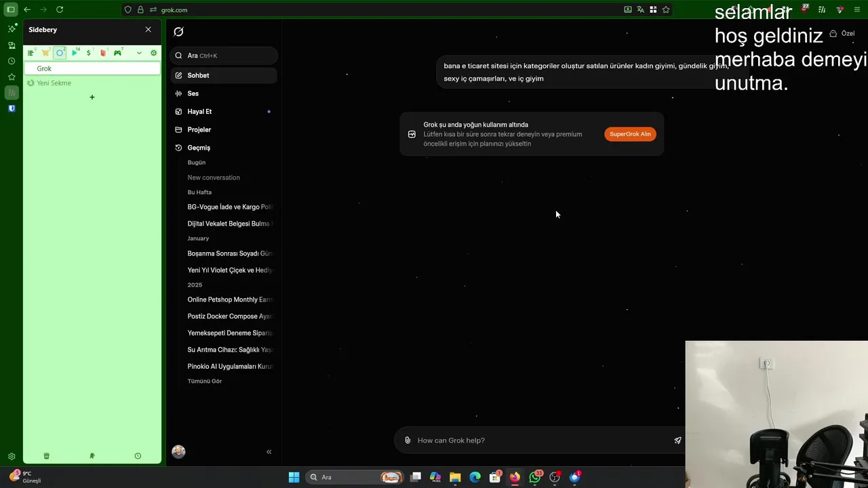Open browser sidebar settings gear
The width and height of the screenshot is (868, 488).
pos(12,457)
